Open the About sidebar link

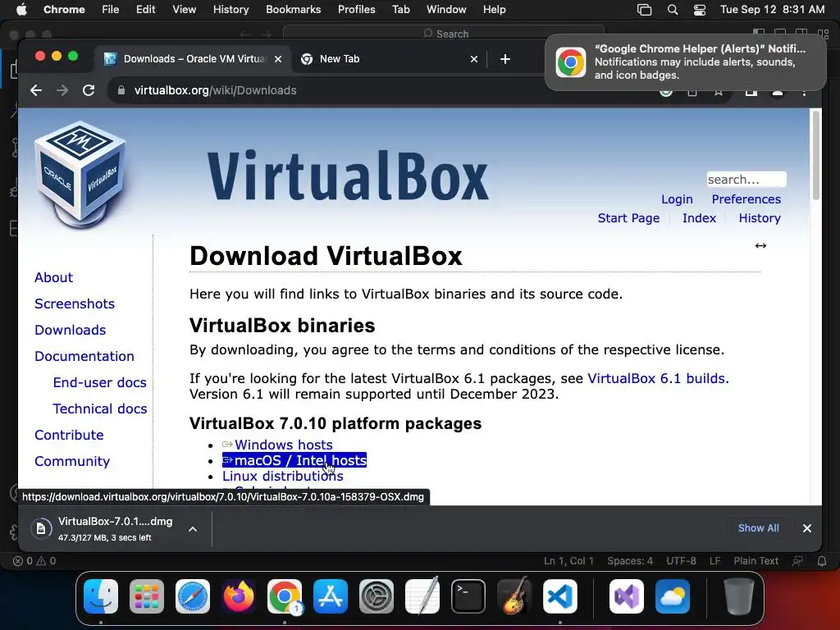pos(53,277)
